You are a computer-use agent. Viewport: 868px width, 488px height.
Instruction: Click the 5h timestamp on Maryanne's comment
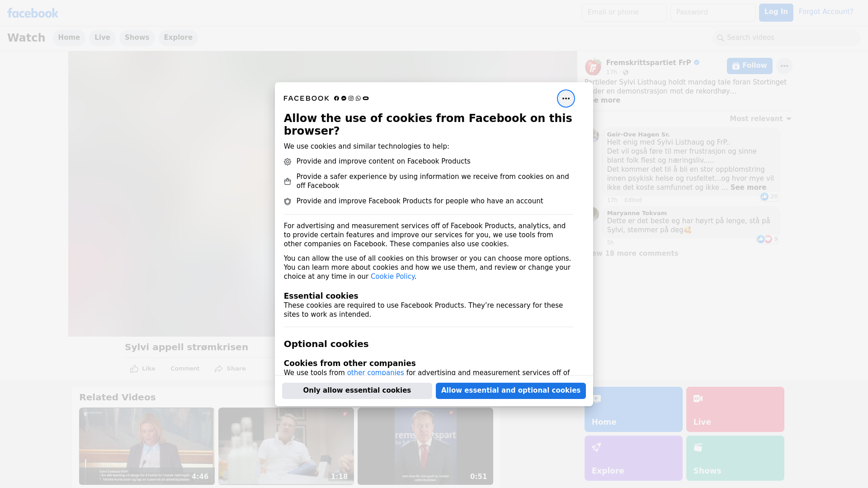tap(610, 243)
